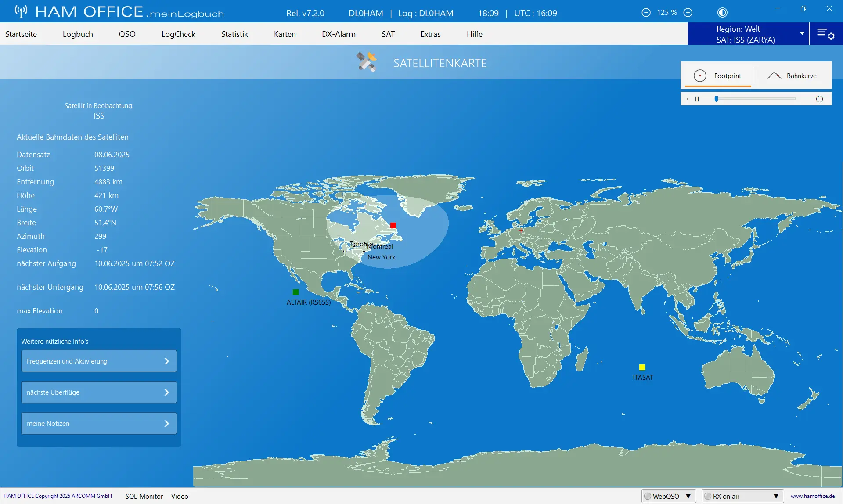
Task: Open the list settings gear icon
Action: (825, 34)
